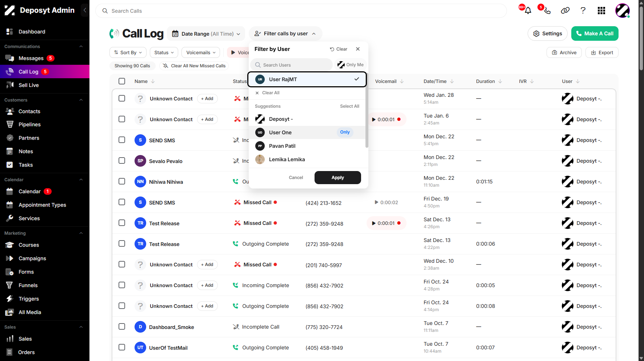Screen dimensions: 644x361
Task: Sort the Name column with arrow icon
Action: (x=153, y=82)
